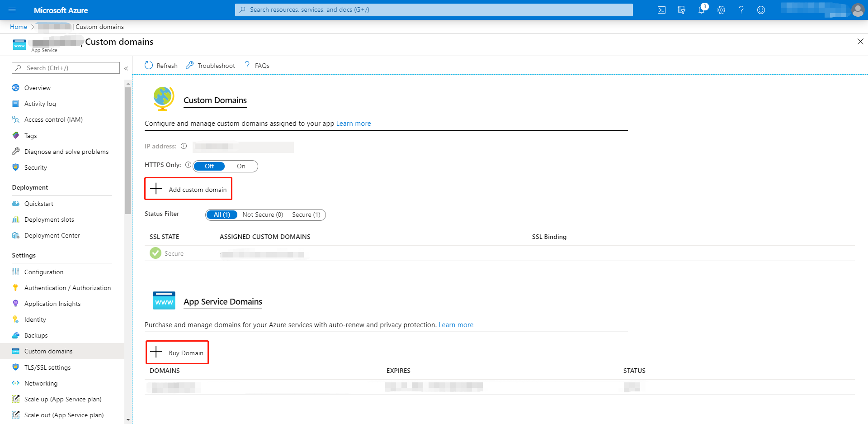Click the help question mark icon

(741, 10)
